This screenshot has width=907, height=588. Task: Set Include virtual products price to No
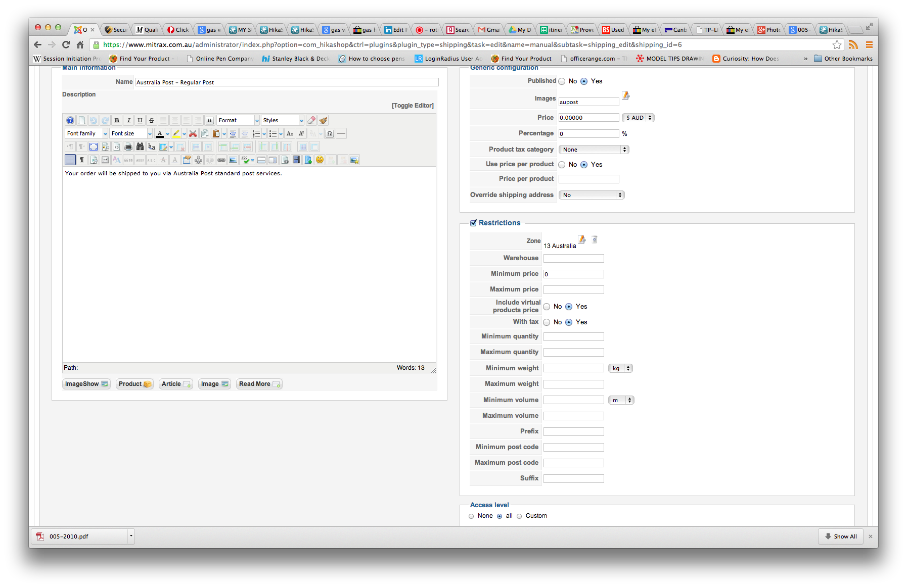[x=547, y=307]
